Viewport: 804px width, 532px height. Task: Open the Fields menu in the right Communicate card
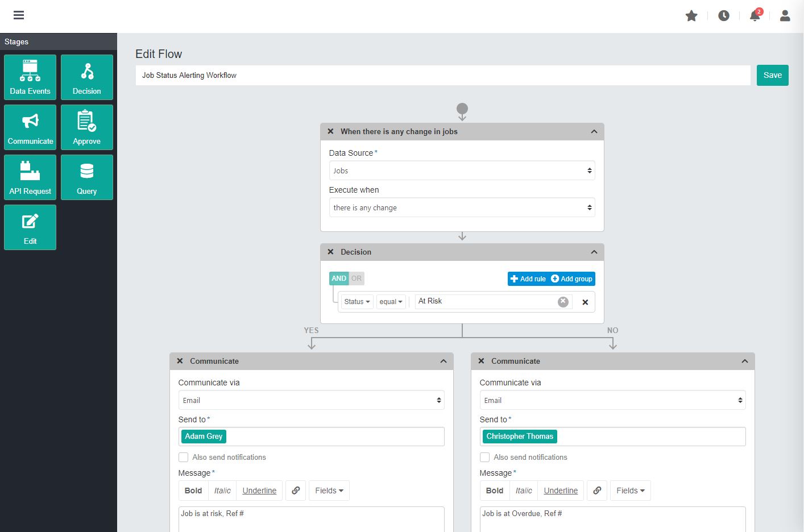pos(630,490)
